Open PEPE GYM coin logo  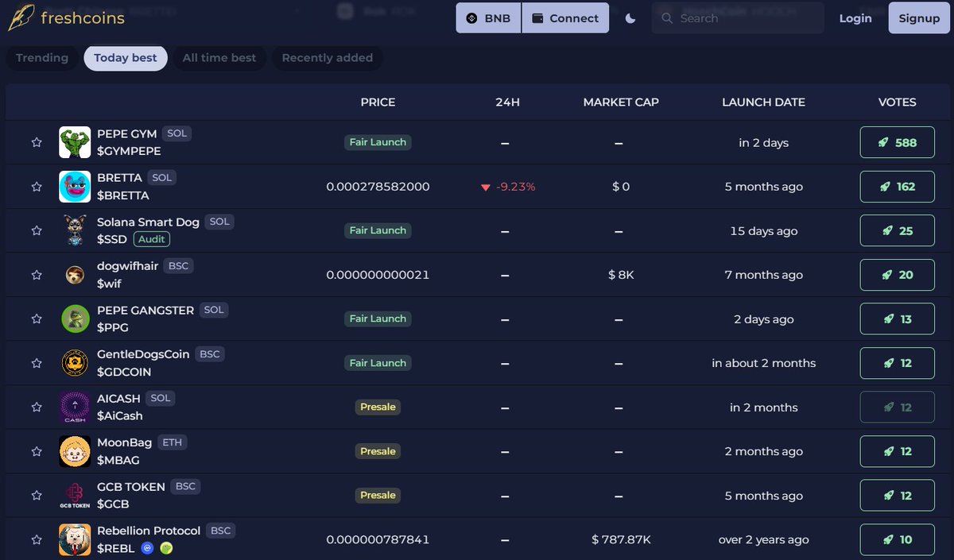(x=75, y=143)
